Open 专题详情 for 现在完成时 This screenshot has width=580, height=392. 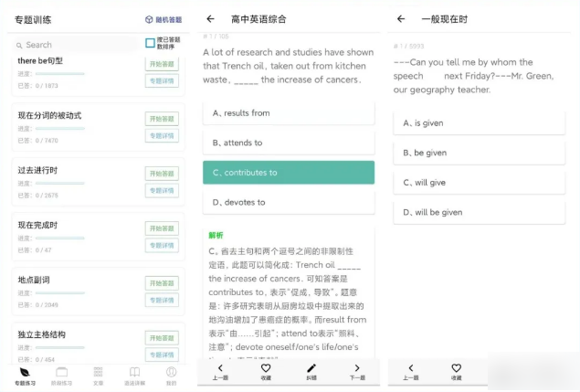pos(162,246)
